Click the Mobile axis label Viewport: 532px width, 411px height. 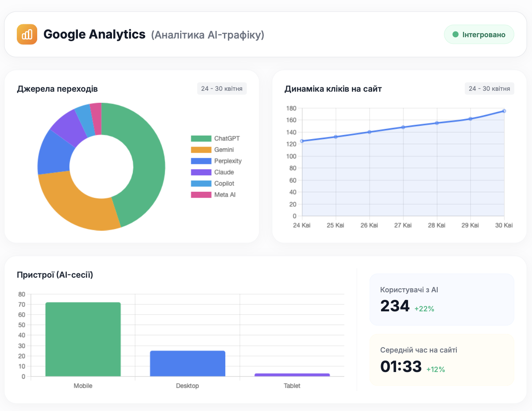83,386
